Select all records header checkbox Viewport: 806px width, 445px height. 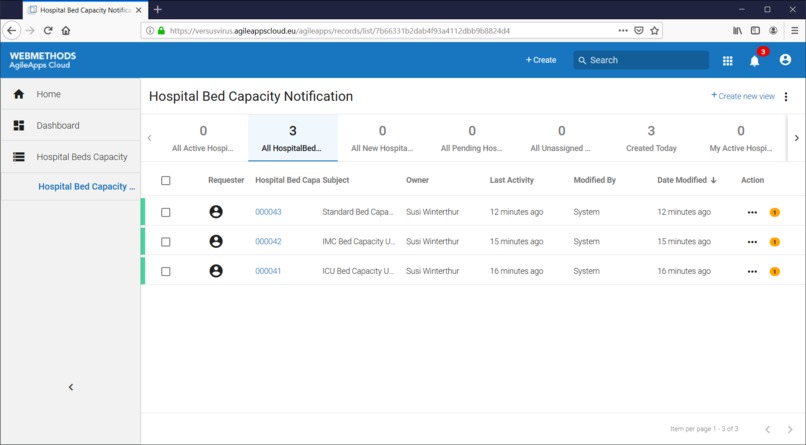166,180
